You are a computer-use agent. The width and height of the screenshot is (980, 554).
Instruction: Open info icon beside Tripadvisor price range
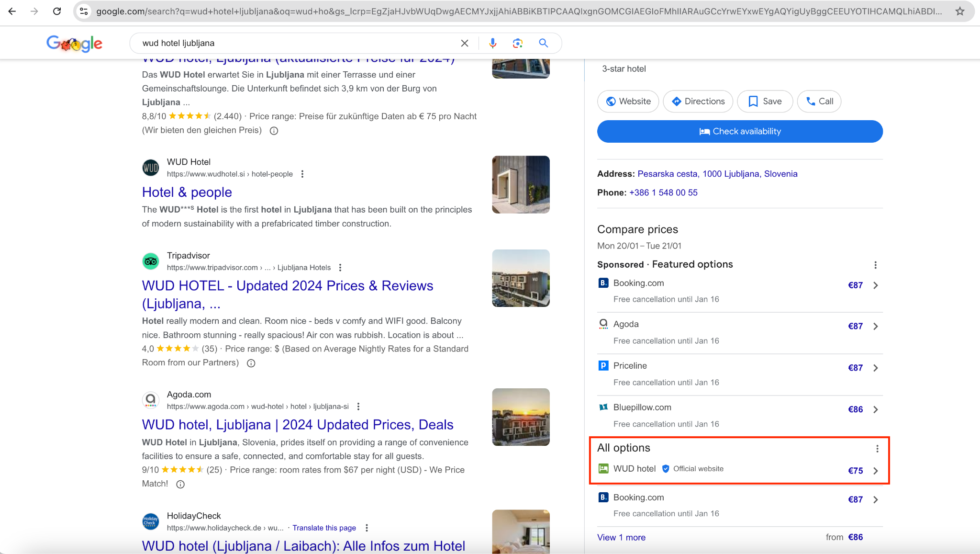tap(251, 363)
